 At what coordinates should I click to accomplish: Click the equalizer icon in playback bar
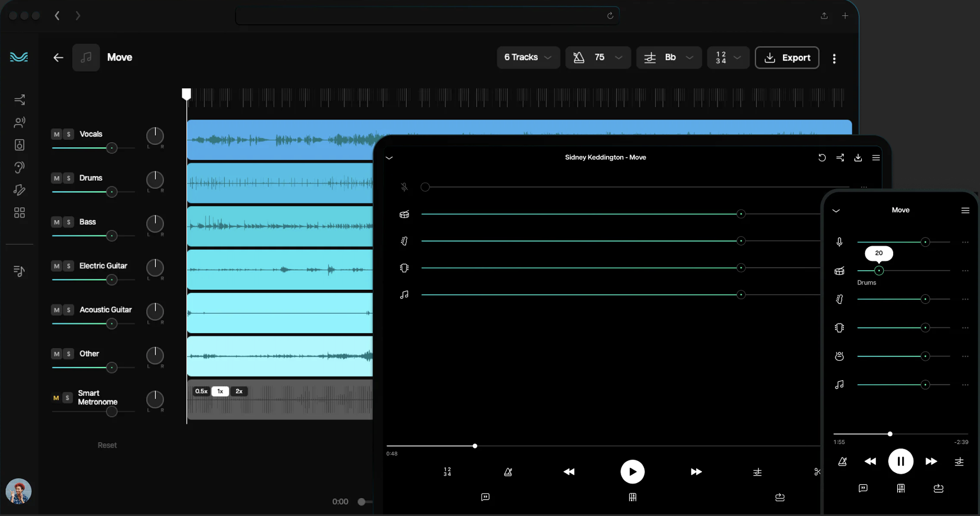click(758, 471)
